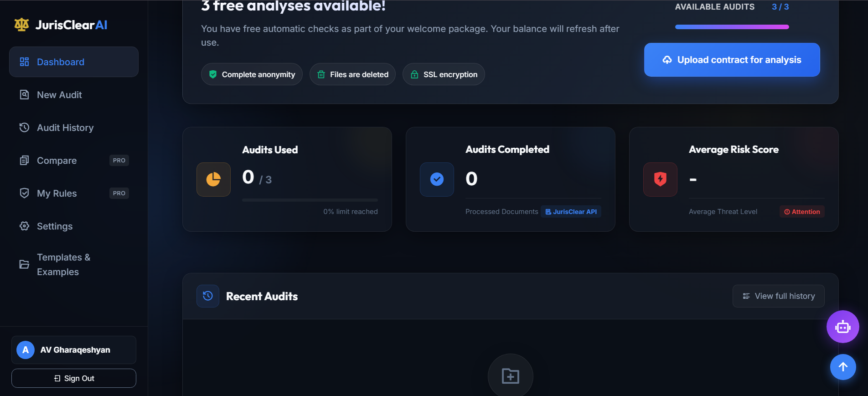The image size is (868, 396).
Task: Click the Templates folder icon
Action: click(25, 265)
